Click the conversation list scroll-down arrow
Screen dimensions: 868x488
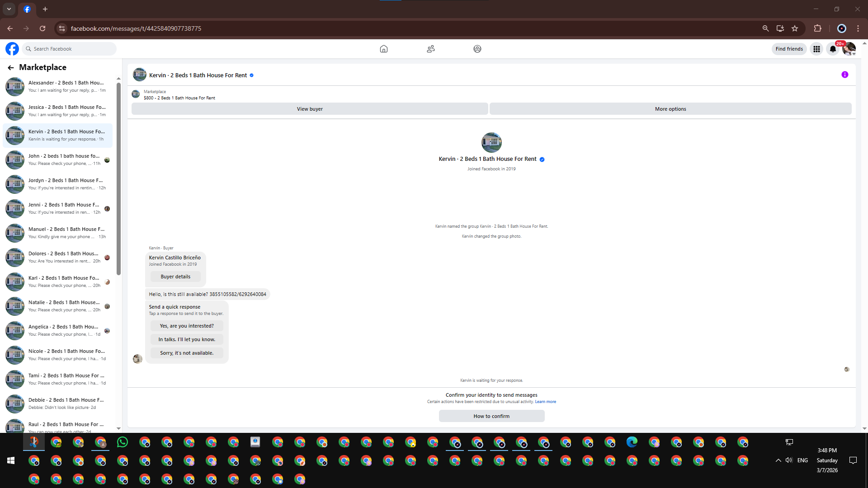(x=118, y=428)
